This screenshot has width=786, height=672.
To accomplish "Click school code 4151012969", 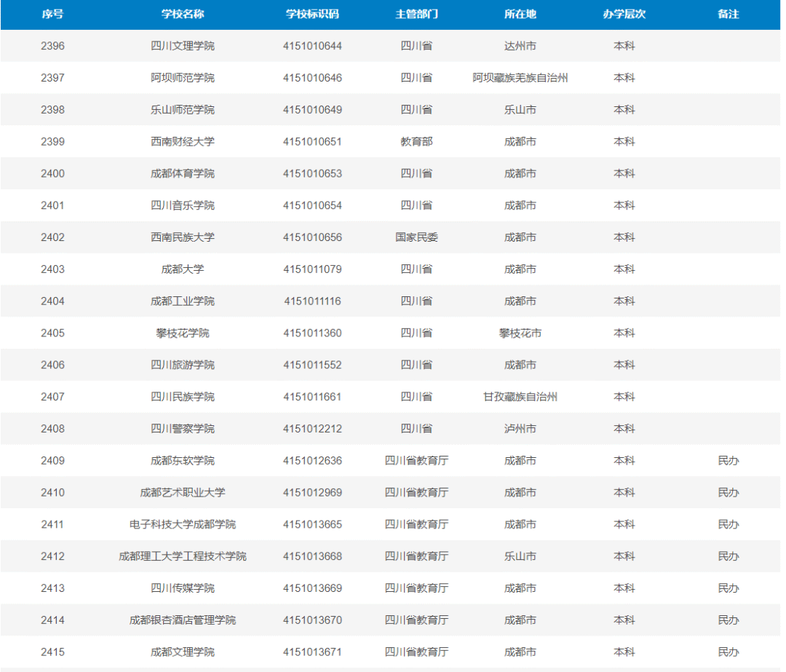I will 312,492.
